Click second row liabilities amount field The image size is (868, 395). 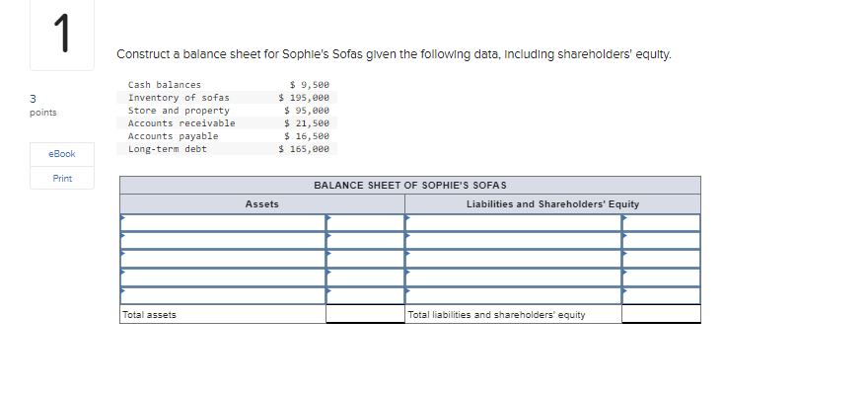(x=661, y=241)
